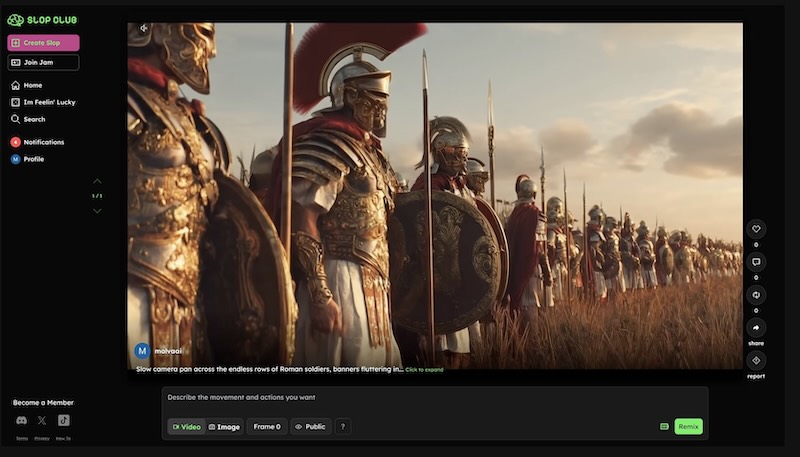Go to next post with down chevron

pyautogui.click(x=97, y=211)
